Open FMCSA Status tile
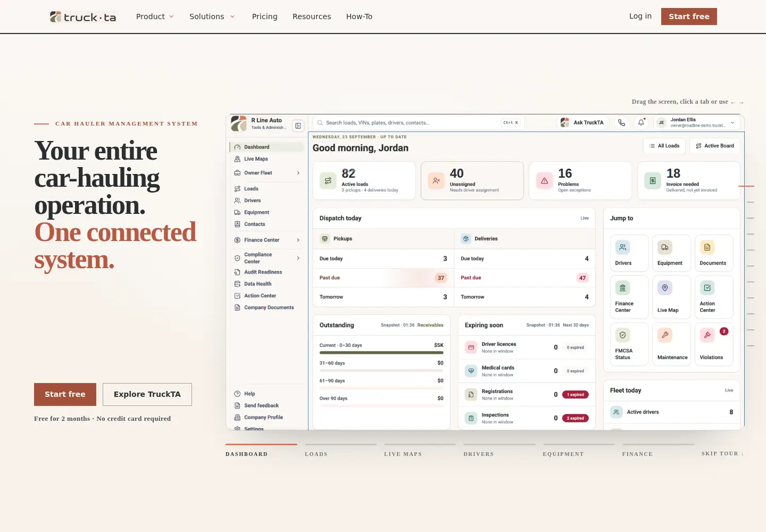766x532 pixels. (629, 344)
